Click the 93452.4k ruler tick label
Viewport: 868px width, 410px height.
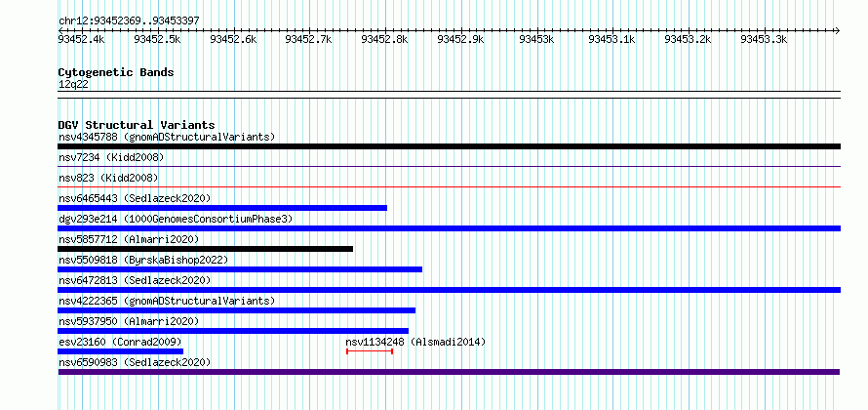click(81, 39)
